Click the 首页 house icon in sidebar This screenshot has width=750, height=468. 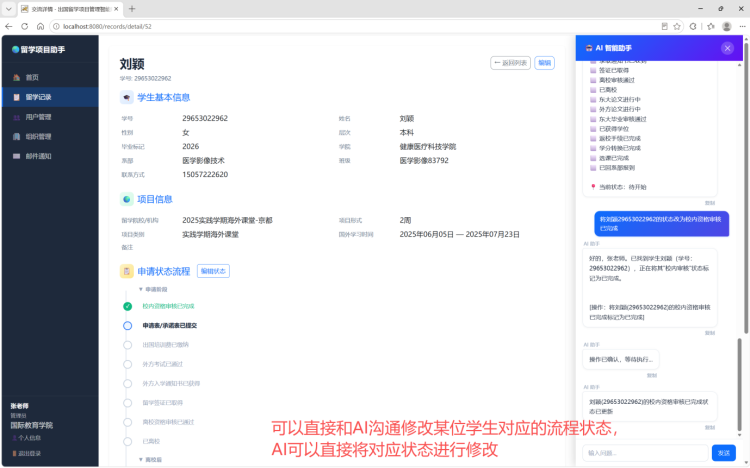[16, 78]
